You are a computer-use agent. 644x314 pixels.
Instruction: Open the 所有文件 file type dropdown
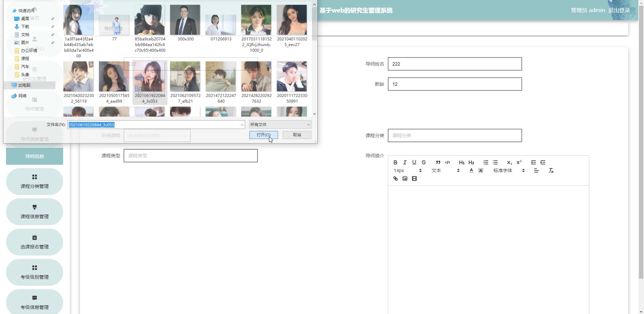click(280, 124)
